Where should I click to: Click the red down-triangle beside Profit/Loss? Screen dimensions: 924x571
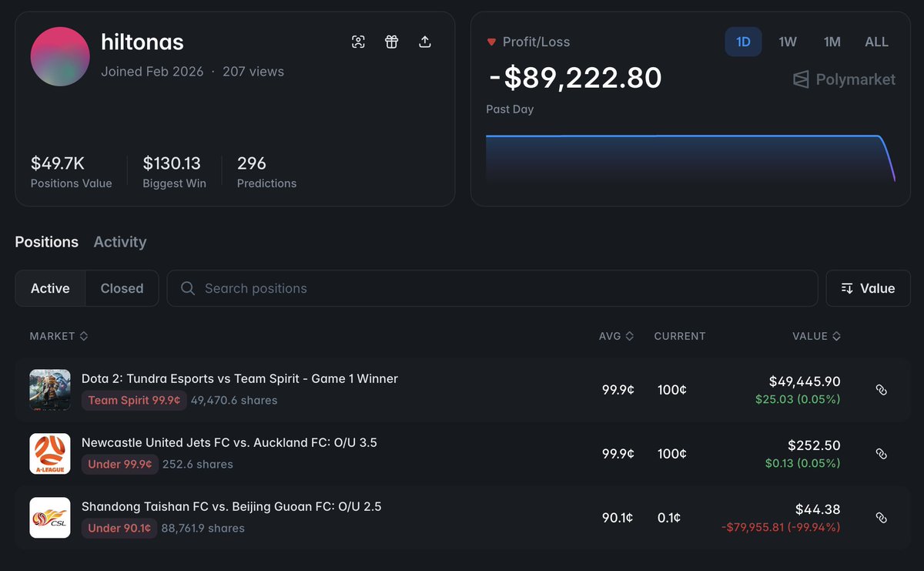(491, 42)
